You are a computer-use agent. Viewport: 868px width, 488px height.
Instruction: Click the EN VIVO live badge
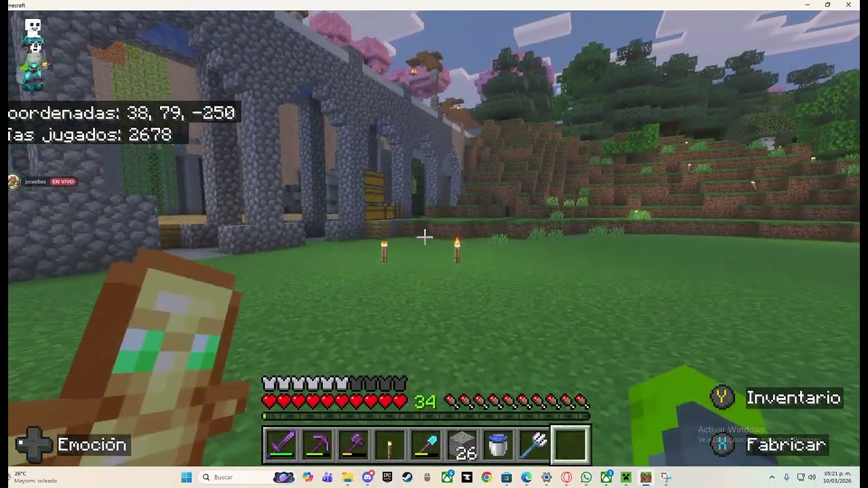coord(63,182)
